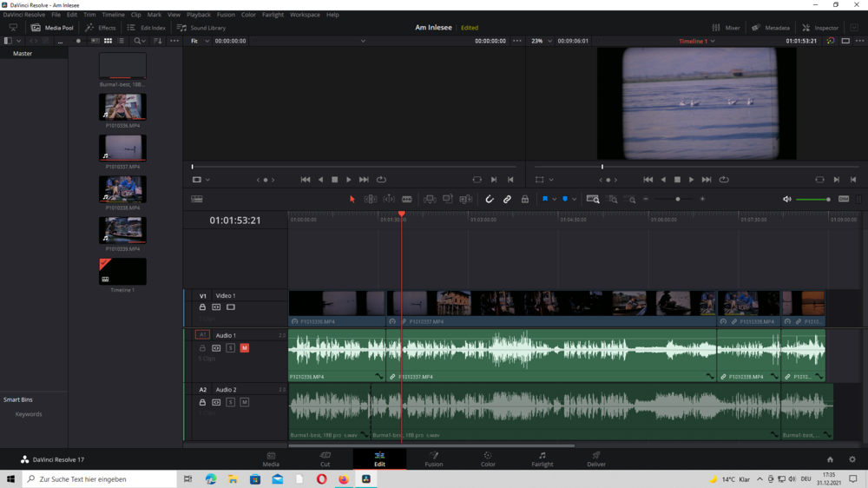The image size is (868, 488).
Task: Unmute the Audio 1 track
Action: coord(245,348)
